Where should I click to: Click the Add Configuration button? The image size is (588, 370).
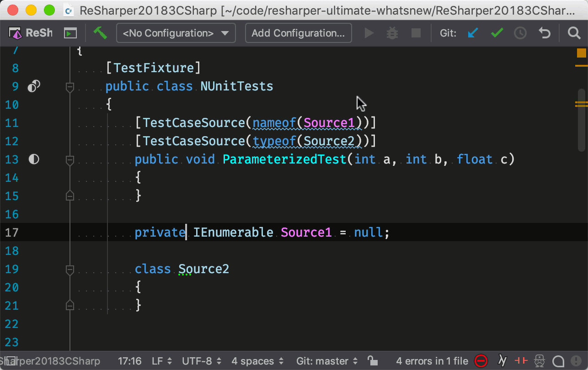[298, 33]
